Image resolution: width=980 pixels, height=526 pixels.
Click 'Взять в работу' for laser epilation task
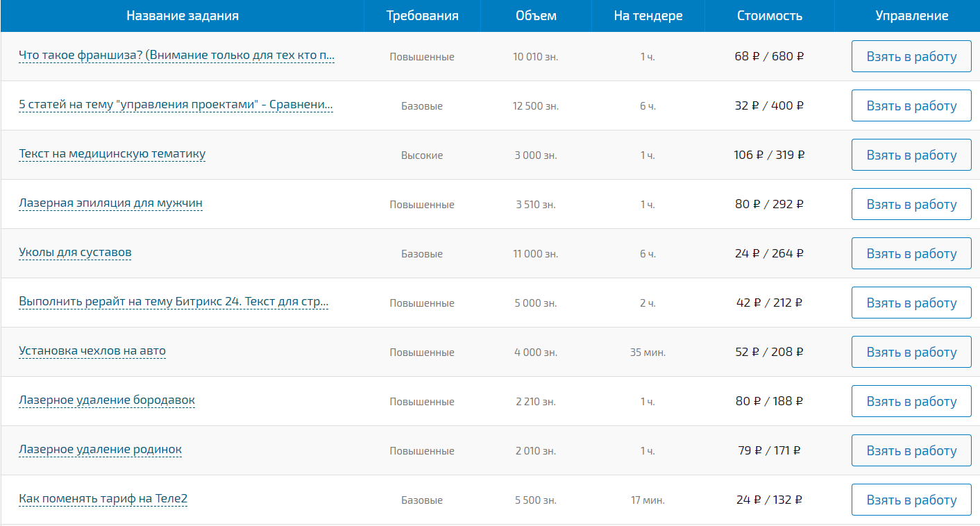pyautogui.click(x=911, y=205)
